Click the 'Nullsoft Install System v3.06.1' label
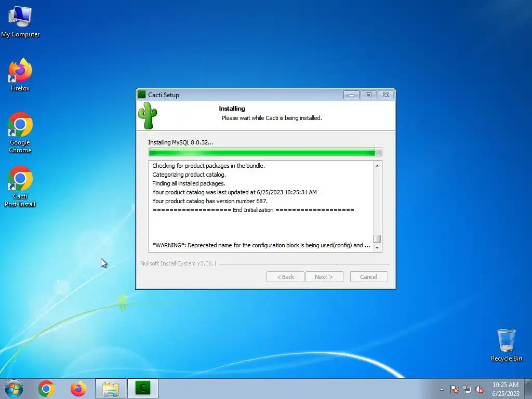 [x=179, y=263]
